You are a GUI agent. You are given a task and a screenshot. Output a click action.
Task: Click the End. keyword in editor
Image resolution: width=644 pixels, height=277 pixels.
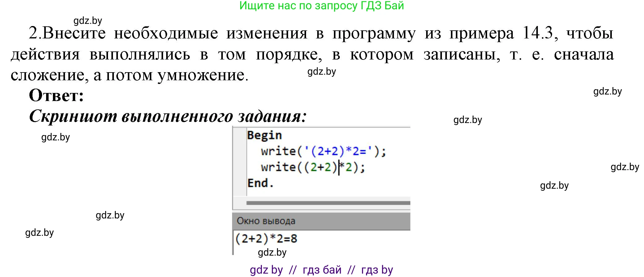point(260,183)
